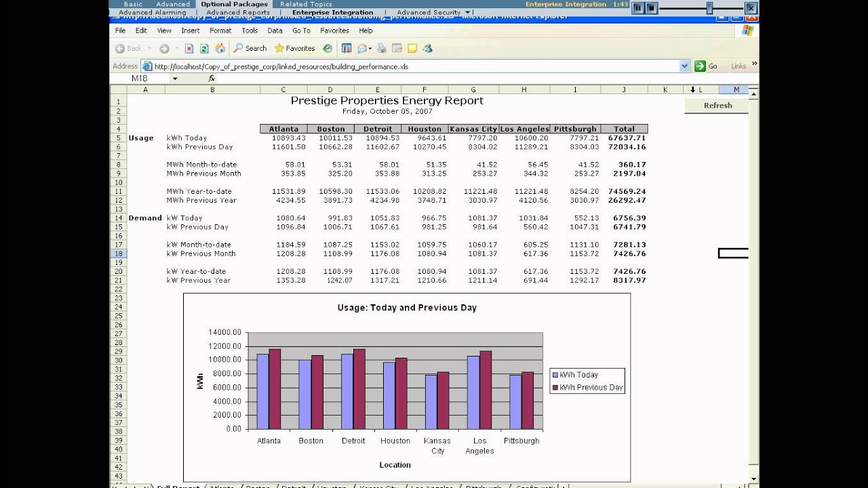Viewport: 868px width, 488px height.
Task: Switch to the Advanced tutorial tab
Action: (x=173, y=4)
